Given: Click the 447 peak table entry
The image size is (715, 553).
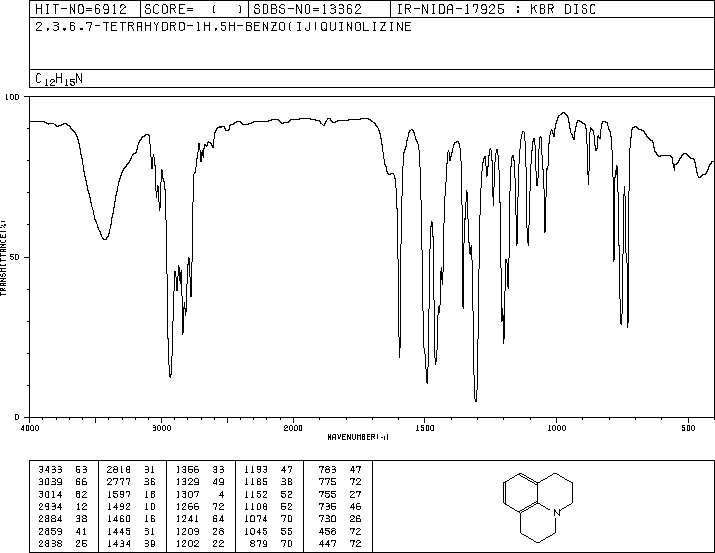Looking at the screenshot, I should click(x=327, y=543).
